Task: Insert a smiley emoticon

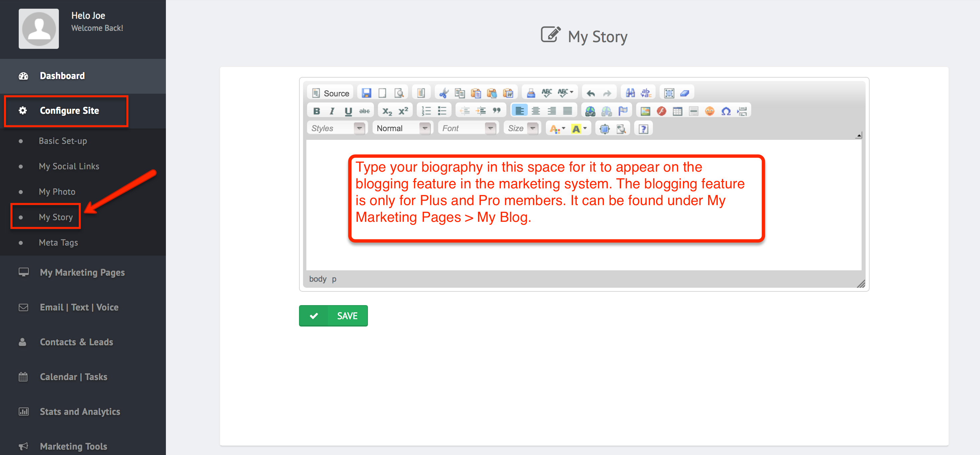Action: (709, 111)
